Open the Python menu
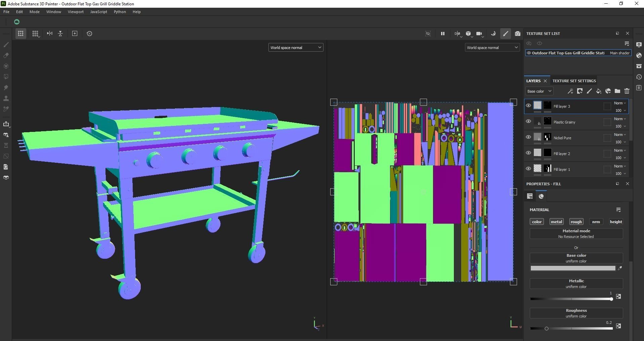Viewport: 644px width, 341px height. 120,12
